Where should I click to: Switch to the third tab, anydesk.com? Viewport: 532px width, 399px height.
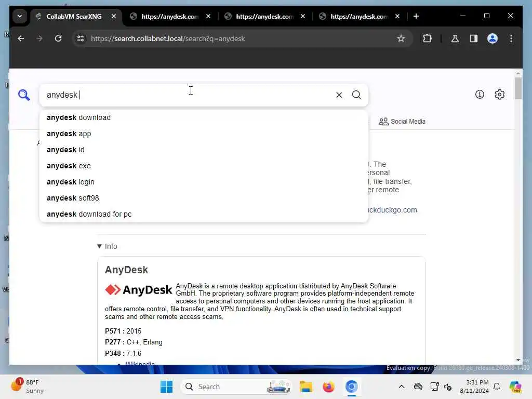(264, 16)
